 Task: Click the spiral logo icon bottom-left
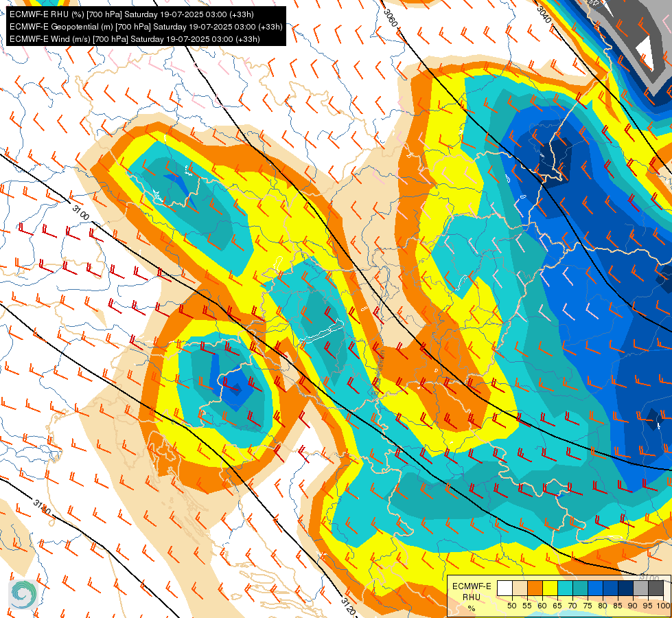click(x=23, y=594)
